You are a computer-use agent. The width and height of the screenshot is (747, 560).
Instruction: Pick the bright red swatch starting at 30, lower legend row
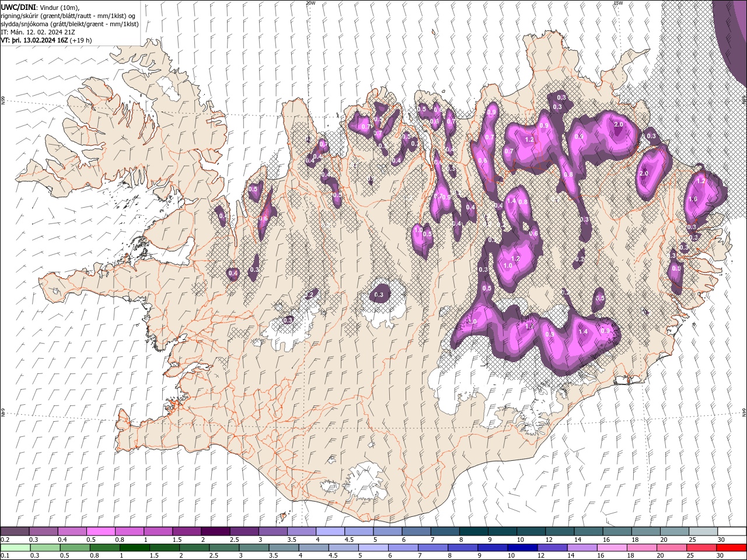(x=731, y=547)
